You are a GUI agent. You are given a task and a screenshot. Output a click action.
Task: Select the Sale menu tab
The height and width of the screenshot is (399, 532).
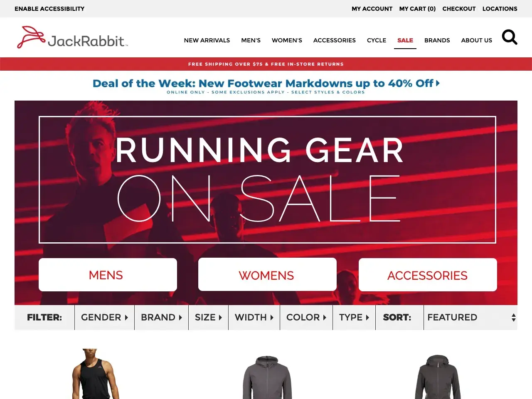click(x=405, y=40)
